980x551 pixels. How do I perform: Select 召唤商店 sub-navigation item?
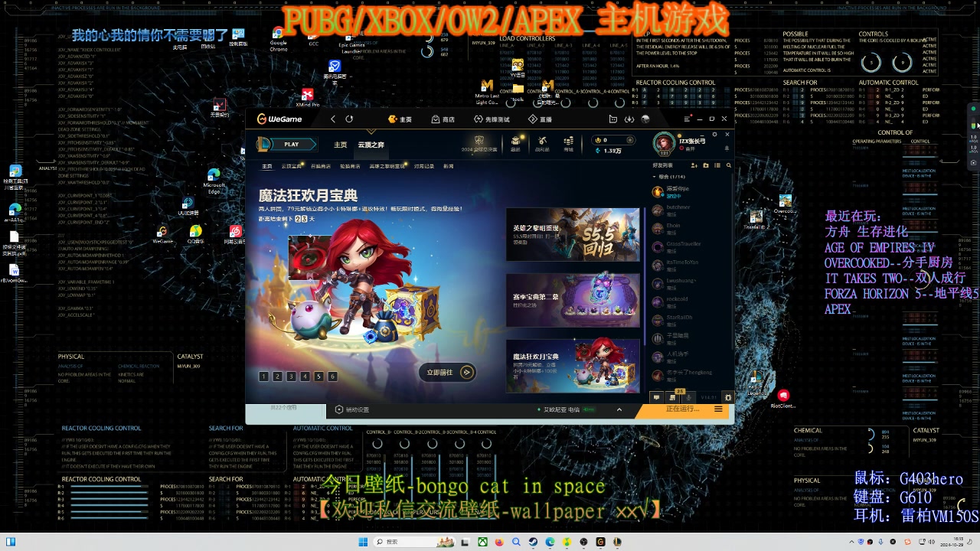[321, 166]
